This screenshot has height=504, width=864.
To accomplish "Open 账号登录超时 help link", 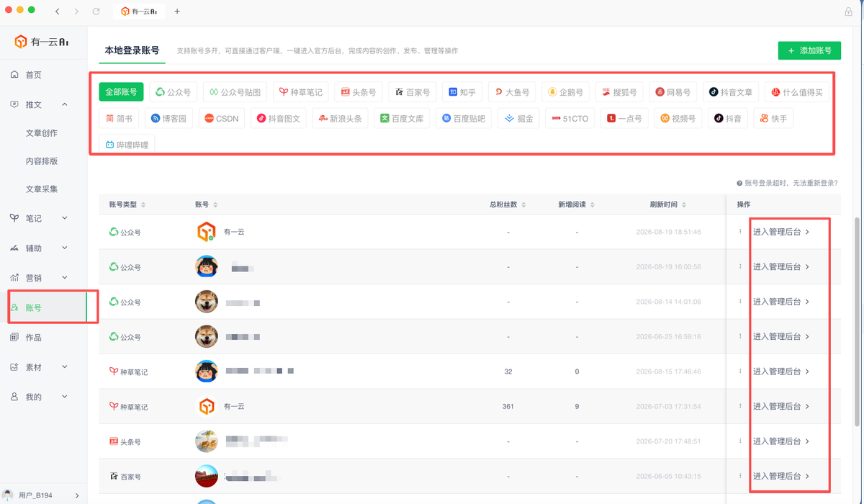I will [x=787, y=184].
